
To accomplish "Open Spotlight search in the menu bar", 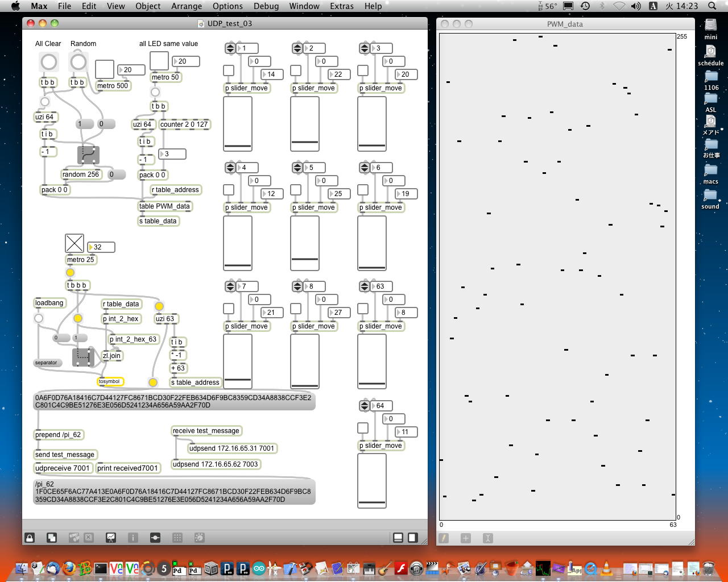I will point(712,6).
